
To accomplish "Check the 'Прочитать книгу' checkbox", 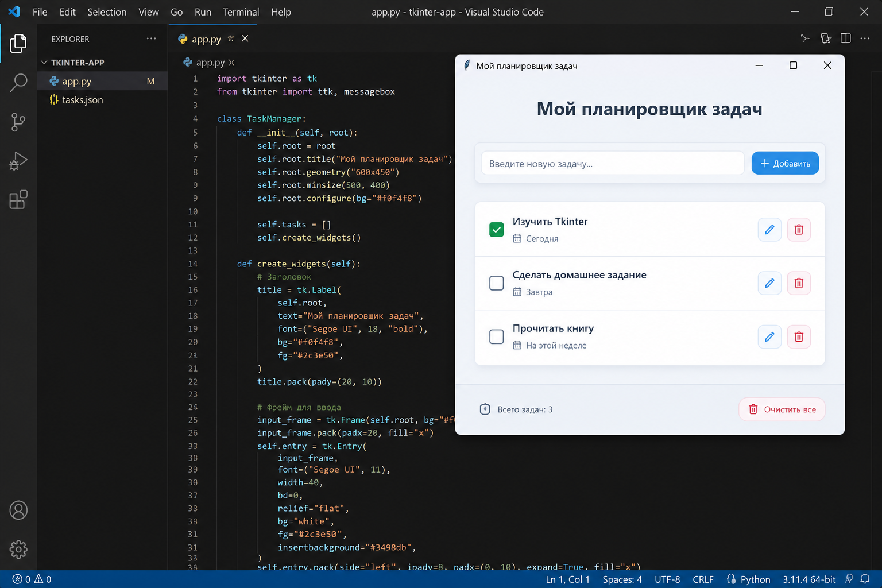I will pos(497,336).
